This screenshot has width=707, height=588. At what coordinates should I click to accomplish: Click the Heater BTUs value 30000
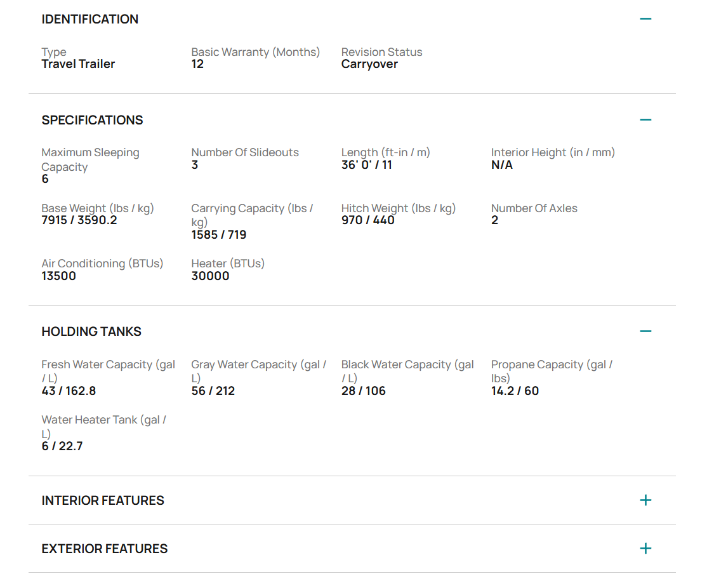(210, 276)
